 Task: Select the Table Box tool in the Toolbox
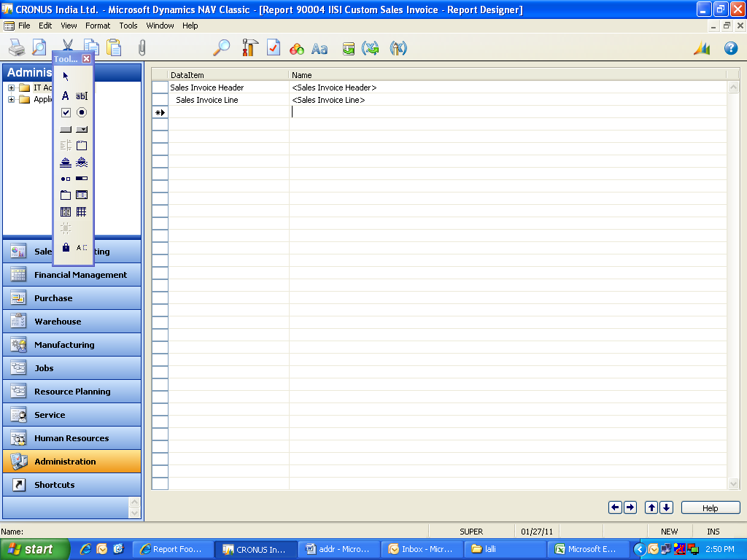click(65, 211)
